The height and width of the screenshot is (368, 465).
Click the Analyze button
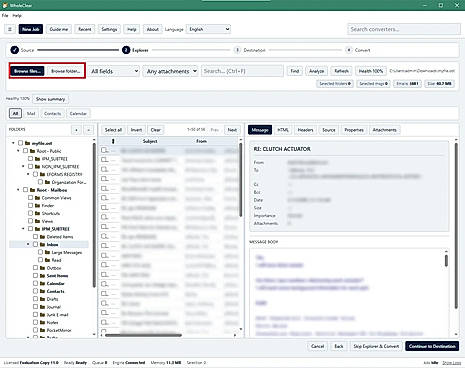tap(316, 71)
